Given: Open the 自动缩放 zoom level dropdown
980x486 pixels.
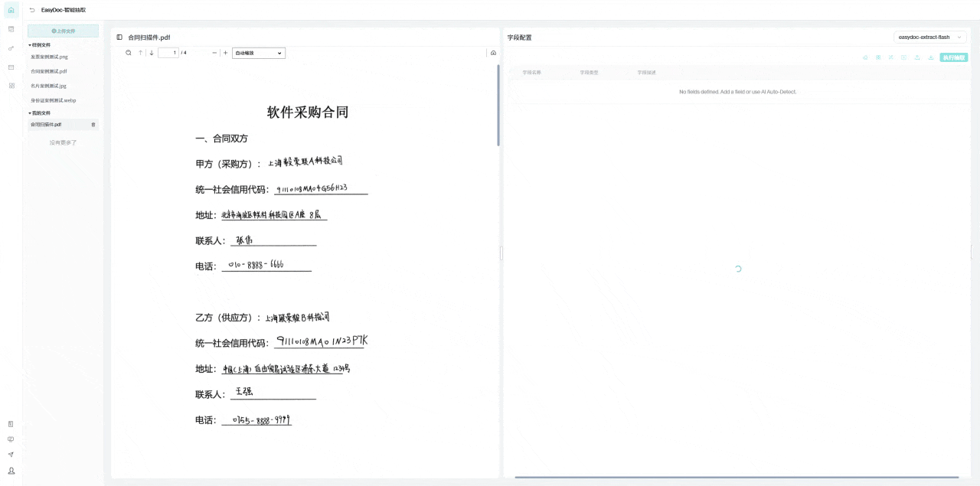Looking at the screenshot, I should (258, 53).
